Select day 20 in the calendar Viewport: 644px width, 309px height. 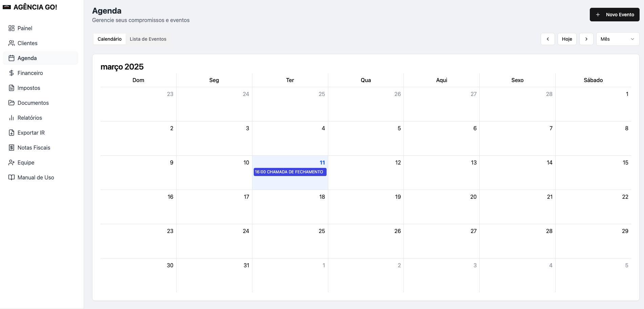[473, 197]
